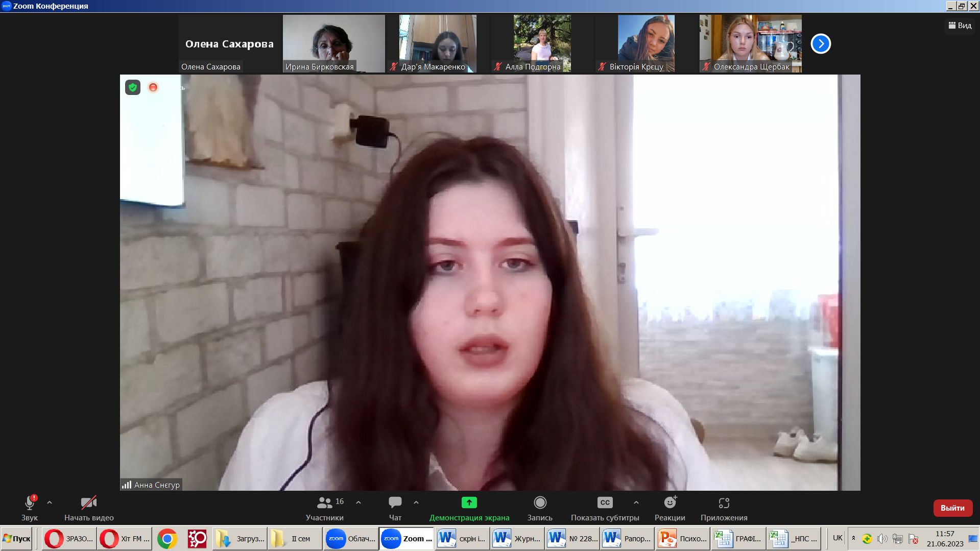Image resolution: width=980 pixels, height=551 pixels.
Task: Open the Вид view menu
Action: [x=960, y=26]
